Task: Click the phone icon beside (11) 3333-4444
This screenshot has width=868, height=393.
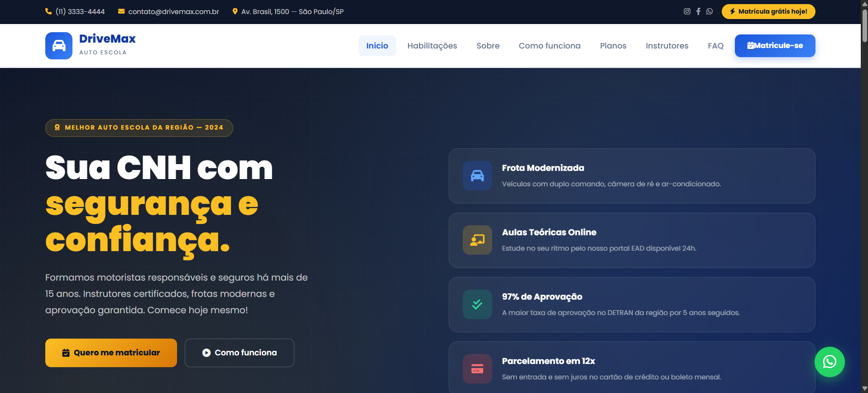Action: (48, 11)
